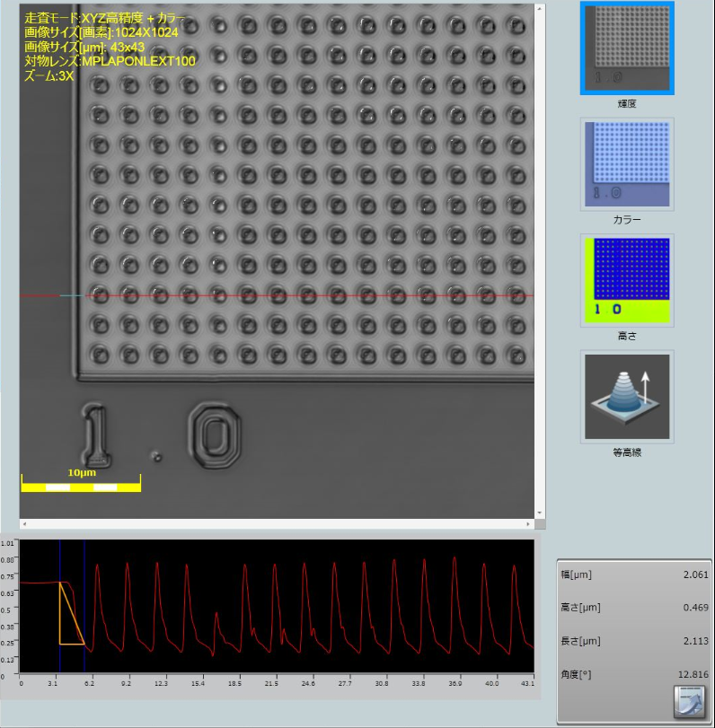The width and height of the screenshot is (715, 728).
Task: Click the 画像サイズ[画素]:1024X1024 overlay text
Action: click(102, 32)
